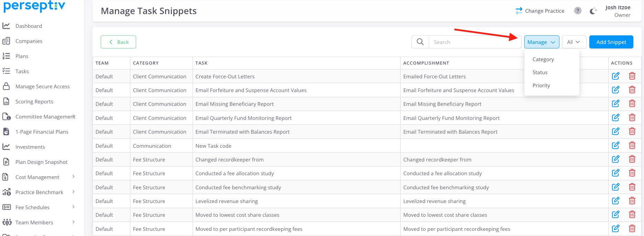This screenshot has width=644, height=236.
Task: Open Dashboard from the sidebar
Action: pos(29,26)
